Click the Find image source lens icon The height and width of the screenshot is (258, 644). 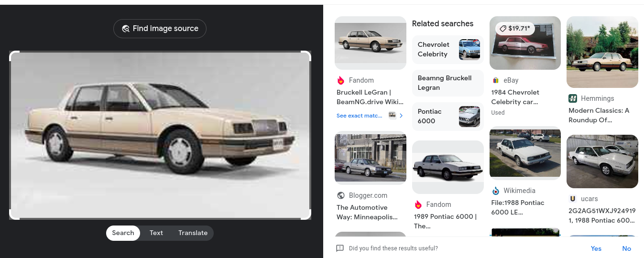point(126,29)
